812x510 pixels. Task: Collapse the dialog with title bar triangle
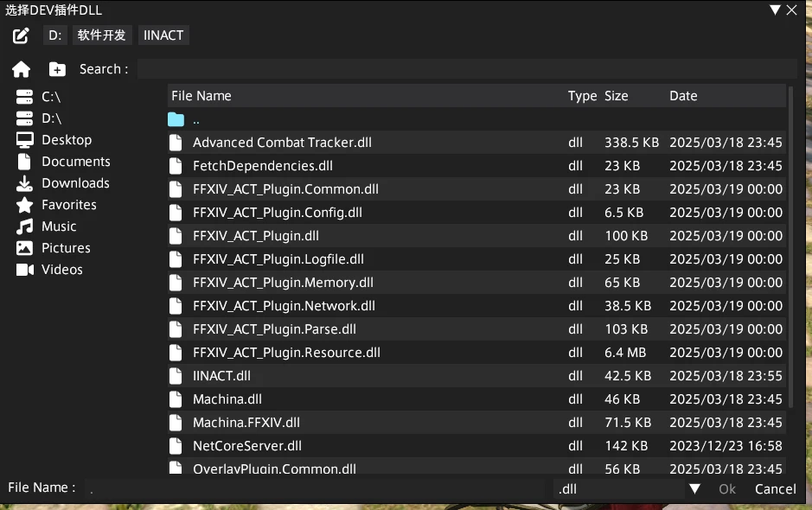[775, 10]
